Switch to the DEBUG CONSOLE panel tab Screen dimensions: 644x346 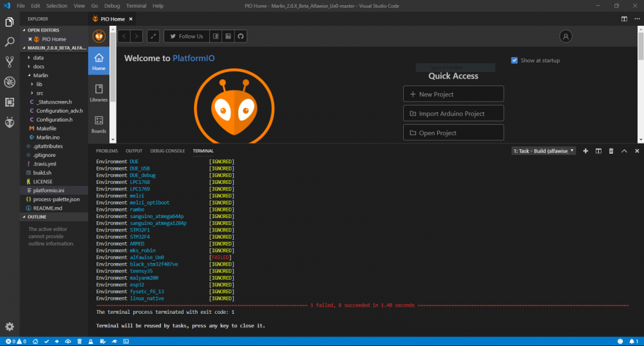click(167, 151)
